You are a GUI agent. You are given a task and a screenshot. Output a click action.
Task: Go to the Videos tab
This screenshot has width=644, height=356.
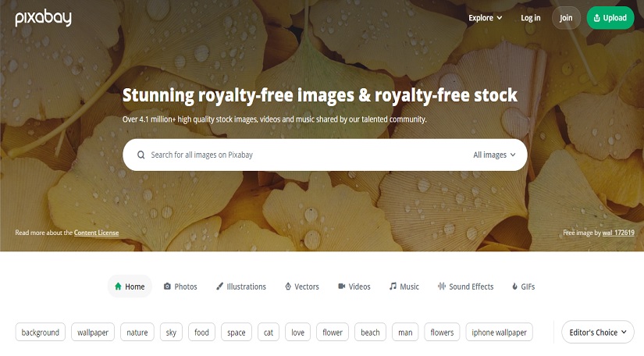click(354, 287)
